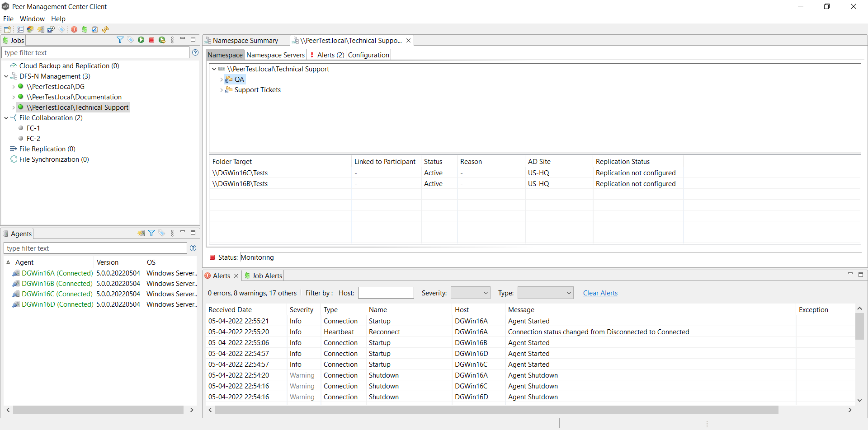The height and width of the screenshot is (430, 868).
Task: Click the clipboard checklist toolbar icon
Action: (x=95, y=29)
